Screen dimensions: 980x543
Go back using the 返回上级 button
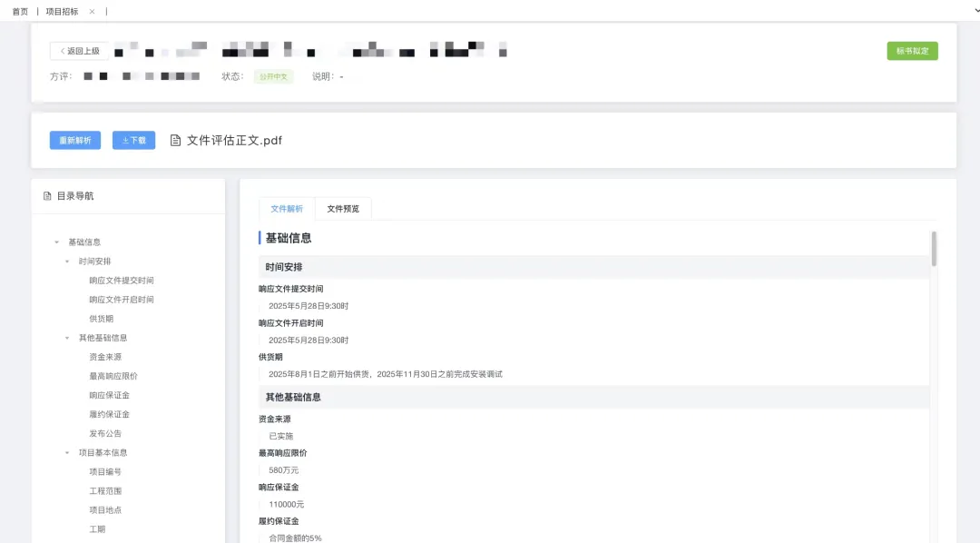pos(79,51)
